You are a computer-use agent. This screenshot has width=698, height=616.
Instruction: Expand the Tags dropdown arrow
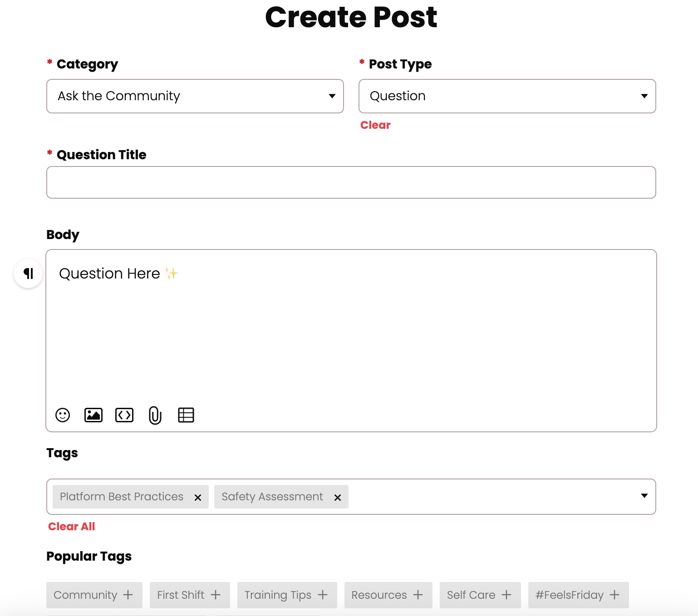point(644,495)
